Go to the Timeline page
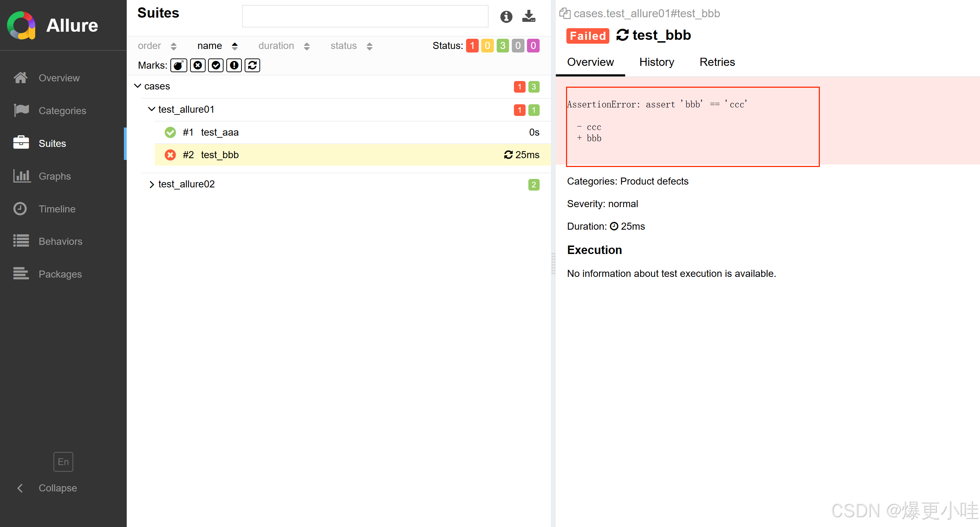 [57, 209]
